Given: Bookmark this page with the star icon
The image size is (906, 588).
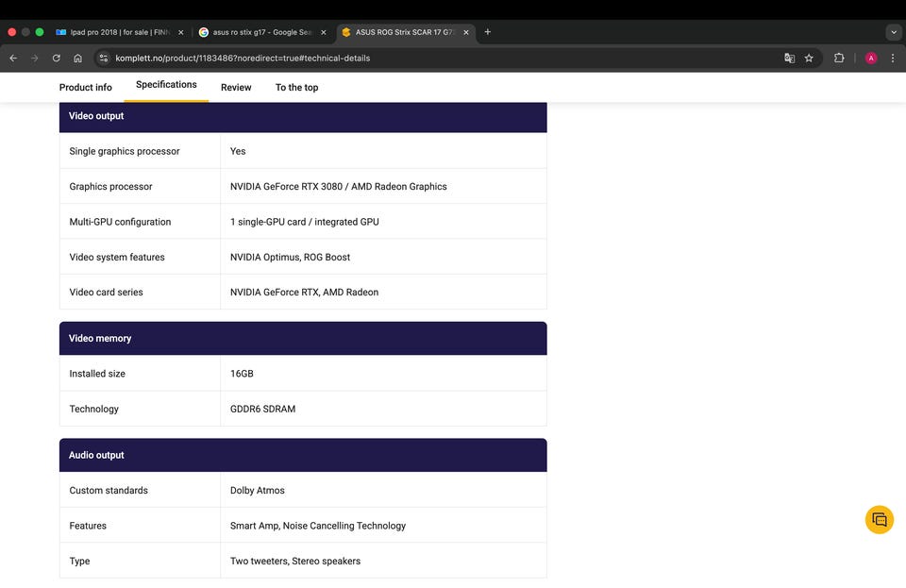Looking at the screenshot, I should point(809,58).
